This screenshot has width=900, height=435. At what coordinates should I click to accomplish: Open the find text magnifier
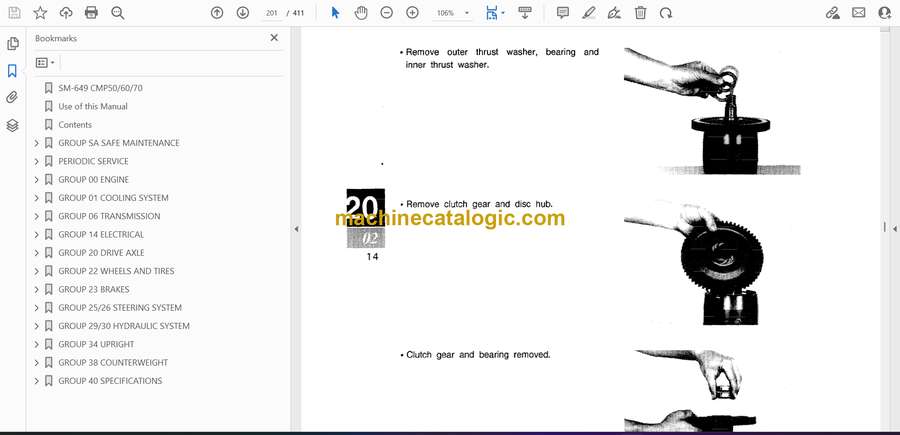click(x=118, y=13)
